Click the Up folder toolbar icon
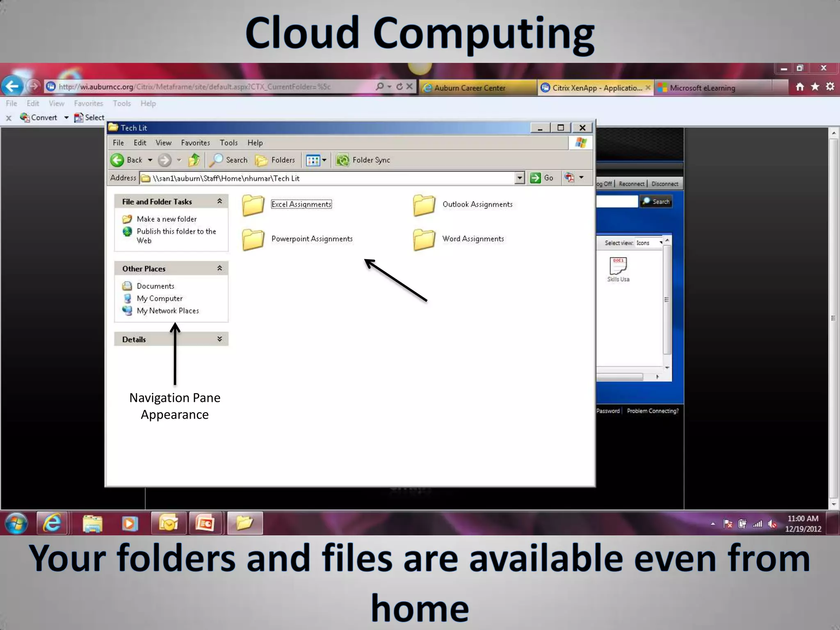The image size is (840, 630). [194, 160]
